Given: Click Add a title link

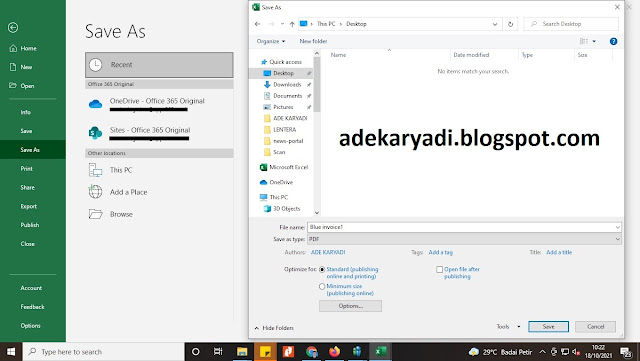Looking at the screenshot, I should coord(559,252).
